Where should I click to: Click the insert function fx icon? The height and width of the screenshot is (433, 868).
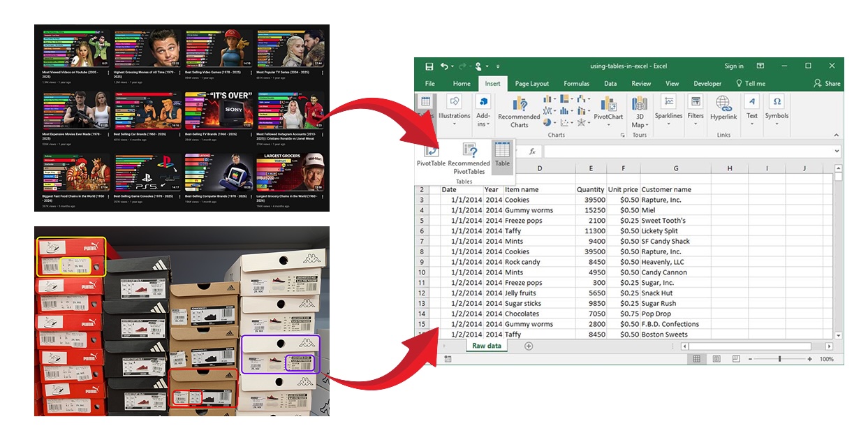[531, 152]
